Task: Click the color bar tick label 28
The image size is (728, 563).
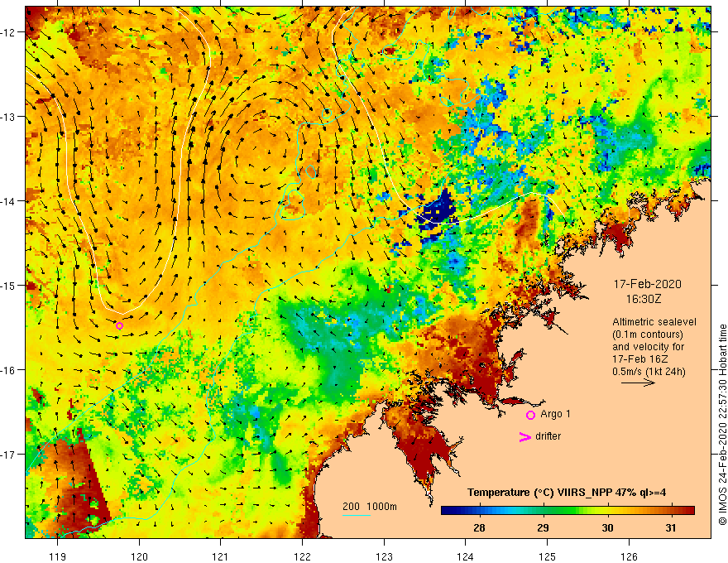Action: pos(479,527)
